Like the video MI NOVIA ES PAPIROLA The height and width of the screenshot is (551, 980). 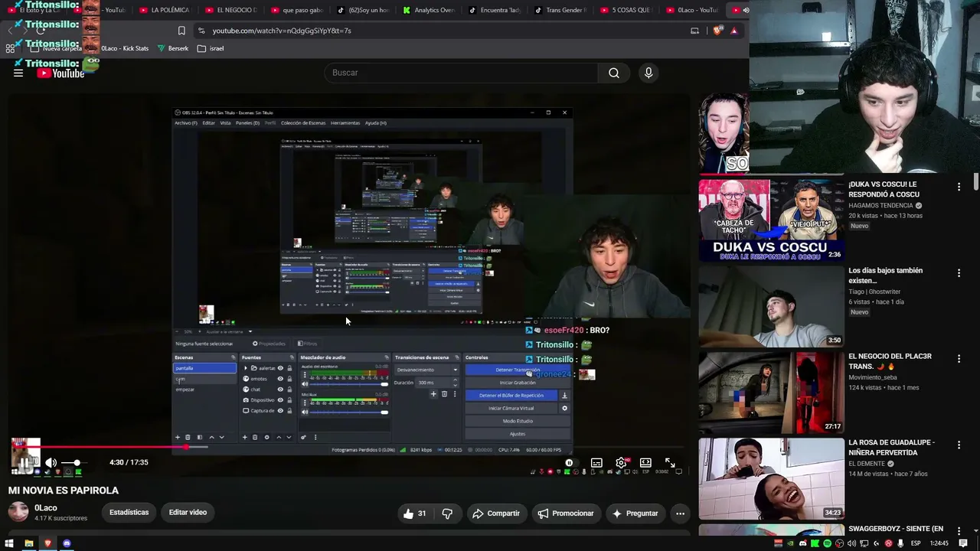pyautogui.click(x=414, y=514)
